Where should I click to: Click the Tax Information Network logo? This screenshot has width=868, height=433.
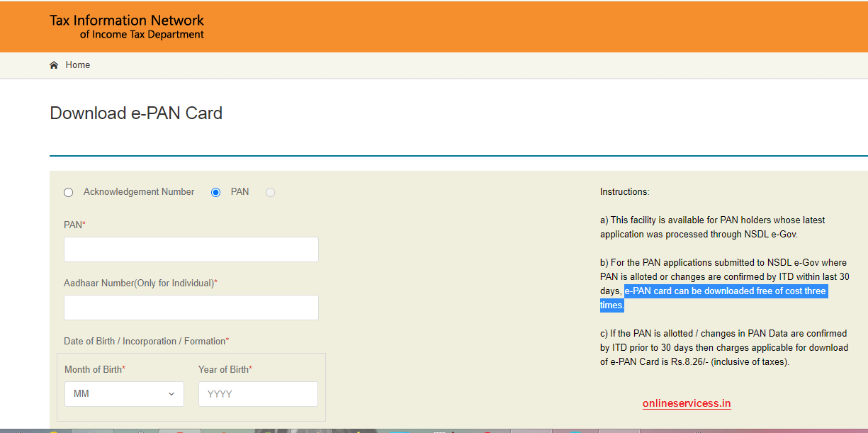[x=126, y=26]
